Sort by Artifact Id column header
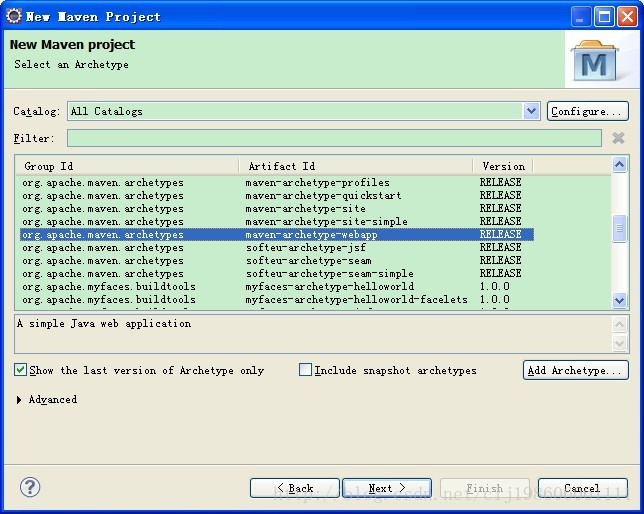644x514 pixels. click(356, 166)
